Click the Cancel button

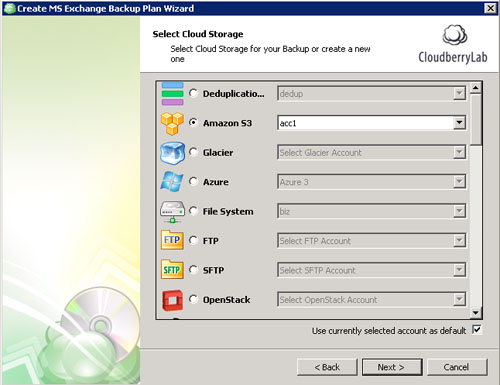(457, 367)
